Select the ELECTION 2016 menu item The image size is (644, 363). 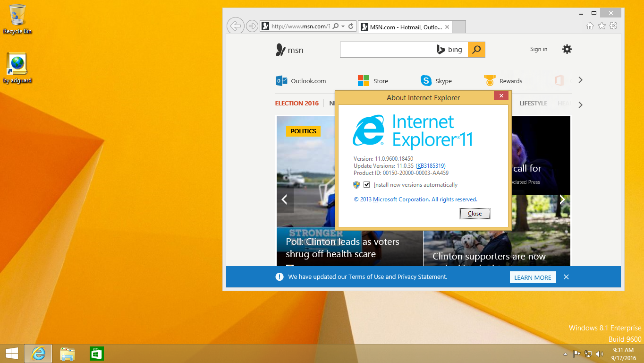coord(297,104)
